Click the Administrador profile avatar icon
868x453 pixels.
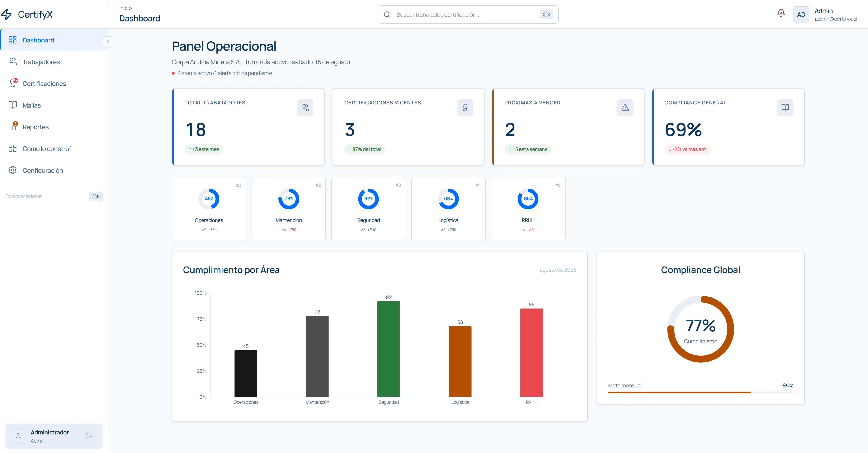pos(18,436)
